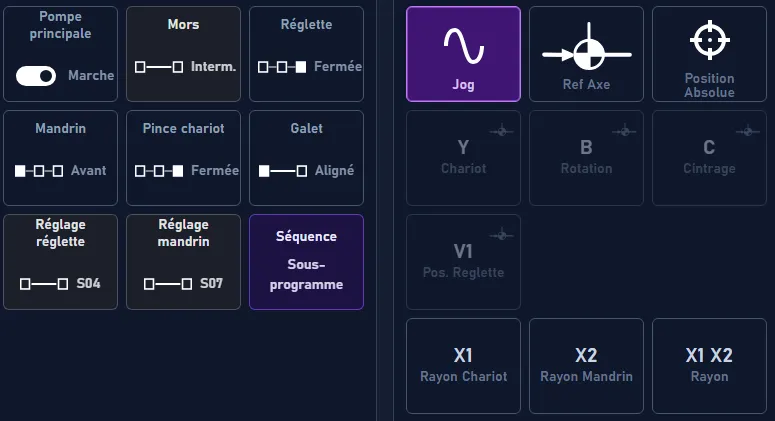Screen dimensions: 775x421
Task: Click the Mandrin Avant position indicator
Action: (x=39, y=171)
